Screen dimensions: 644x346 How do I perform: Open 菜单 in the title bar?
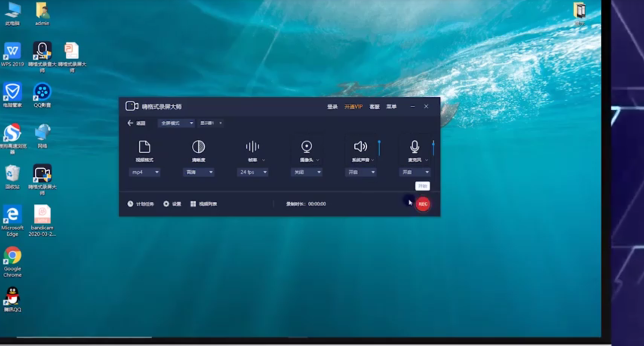point(391,107)
